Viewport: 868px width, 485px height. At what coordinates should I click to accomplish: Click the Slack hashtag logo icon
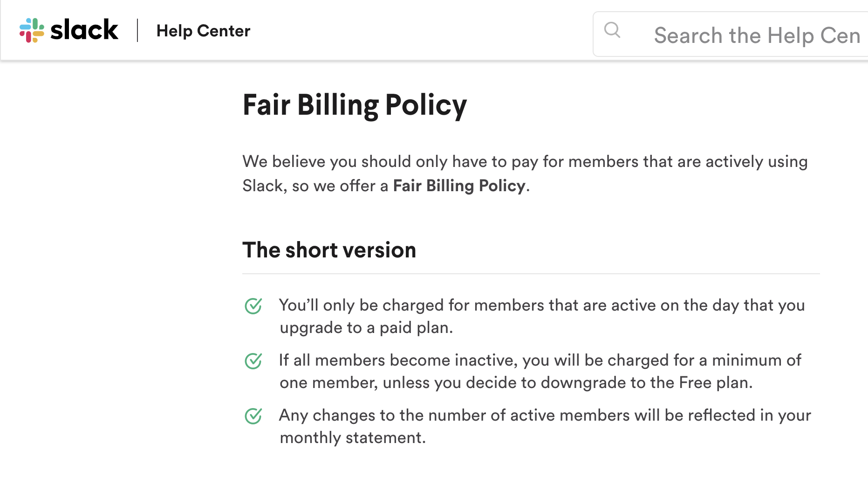click(32, 30)
